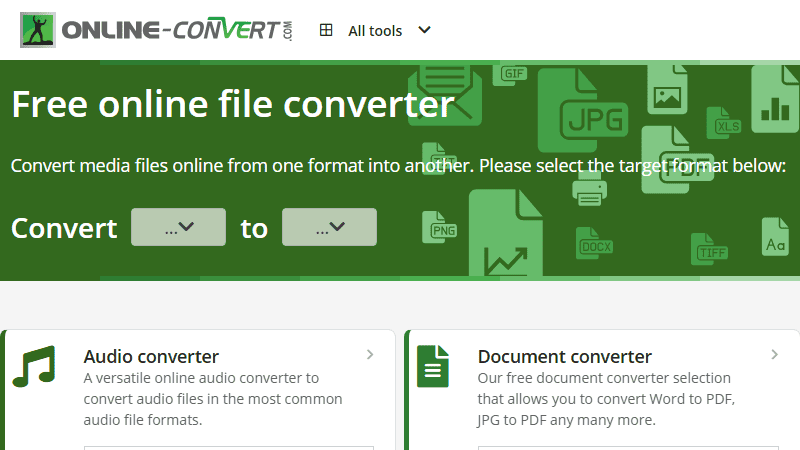Click the "Free online file converter" heading
This screenshot has width=800, height=450.
coord(233,105)
